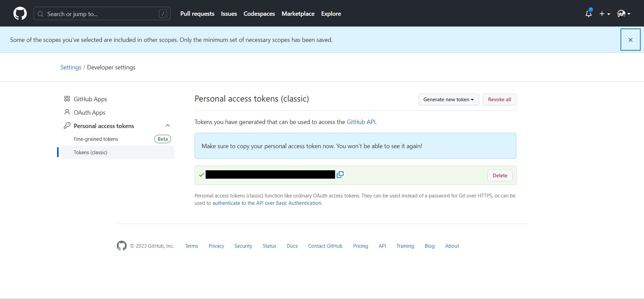
Task: Open Blog footer link
Action: (x=430, y=246)
